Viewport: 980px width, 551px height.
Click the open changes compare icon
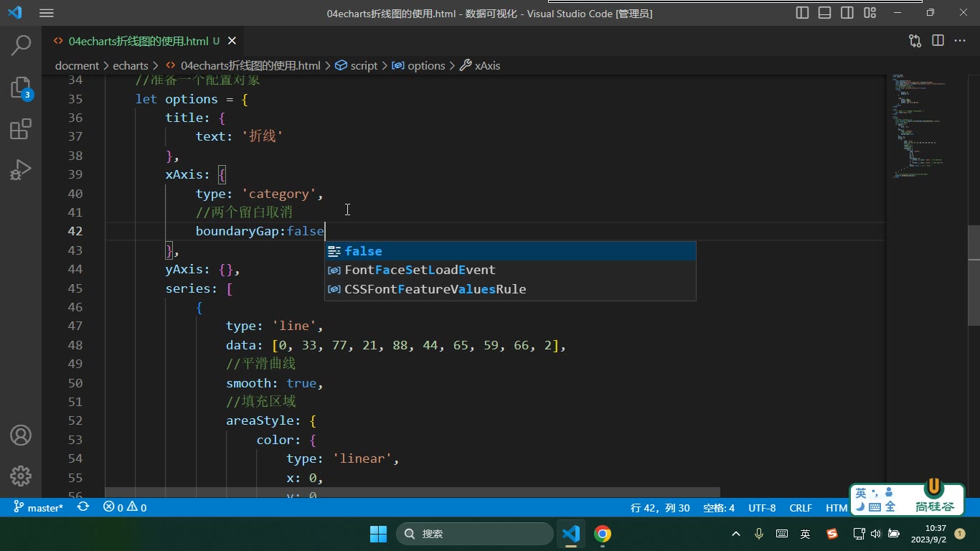(x=915, y=41)
